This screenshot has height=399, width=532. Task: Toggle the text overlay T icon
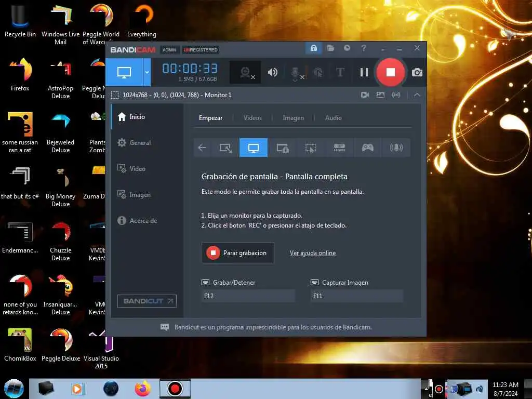340,72
